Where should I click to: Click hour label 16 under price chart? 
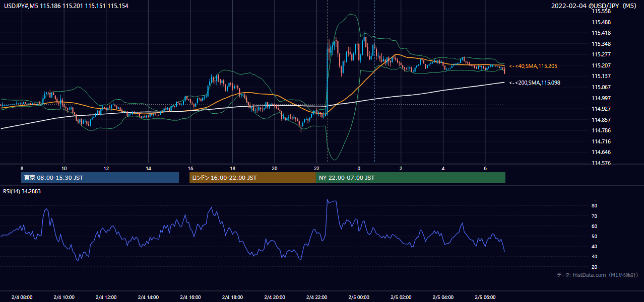click(x=190, y=168)
